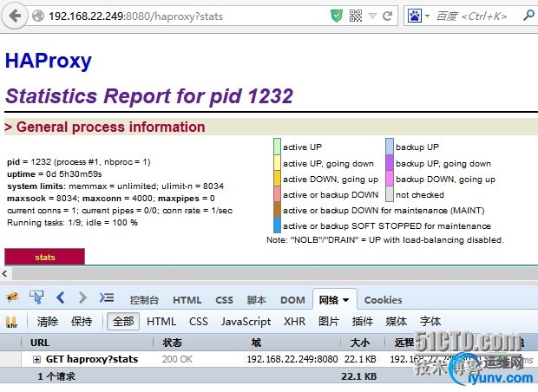538x392 pixels.
Task: Click the active UP green legend swatch
Action: click(277, 147)
